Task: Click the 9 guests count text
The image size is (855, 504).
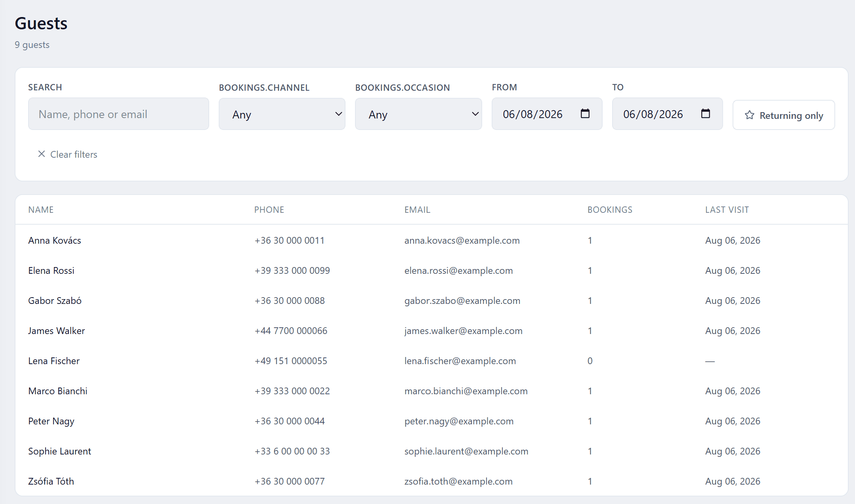Action: [32, 45]
